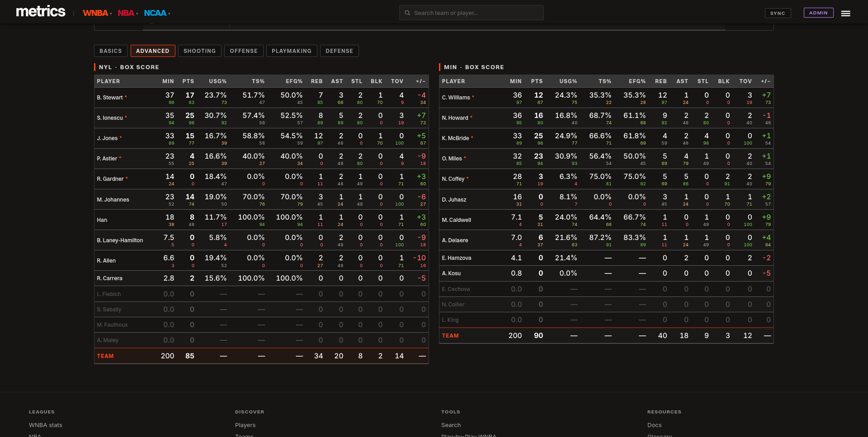Show the DEFENSE tab

(340, 51)
